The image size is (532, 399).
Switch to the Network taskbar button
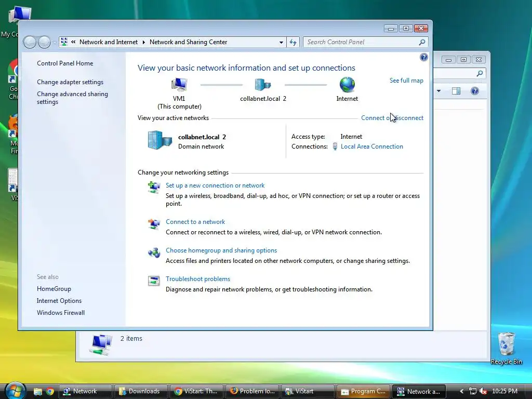[85, 391]
